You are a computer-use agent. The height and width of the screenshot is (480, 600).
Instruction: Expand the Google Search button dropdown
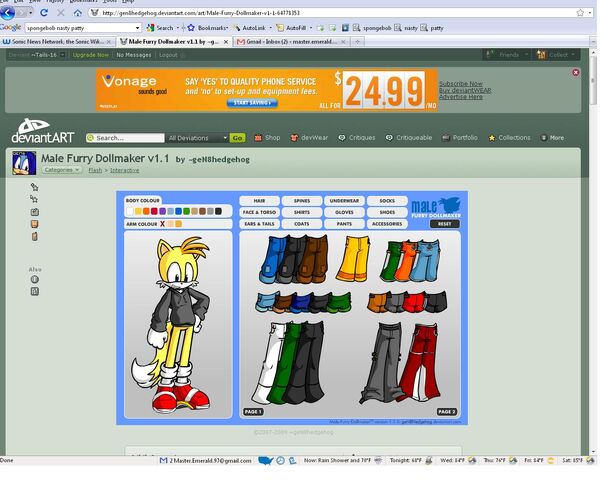coord(178,28)
